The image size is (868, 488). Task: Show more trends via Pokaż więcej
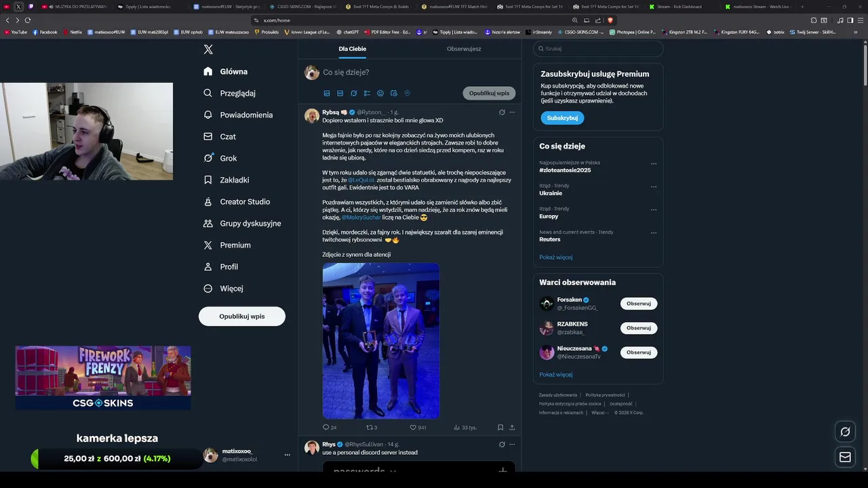pos(556,258)
